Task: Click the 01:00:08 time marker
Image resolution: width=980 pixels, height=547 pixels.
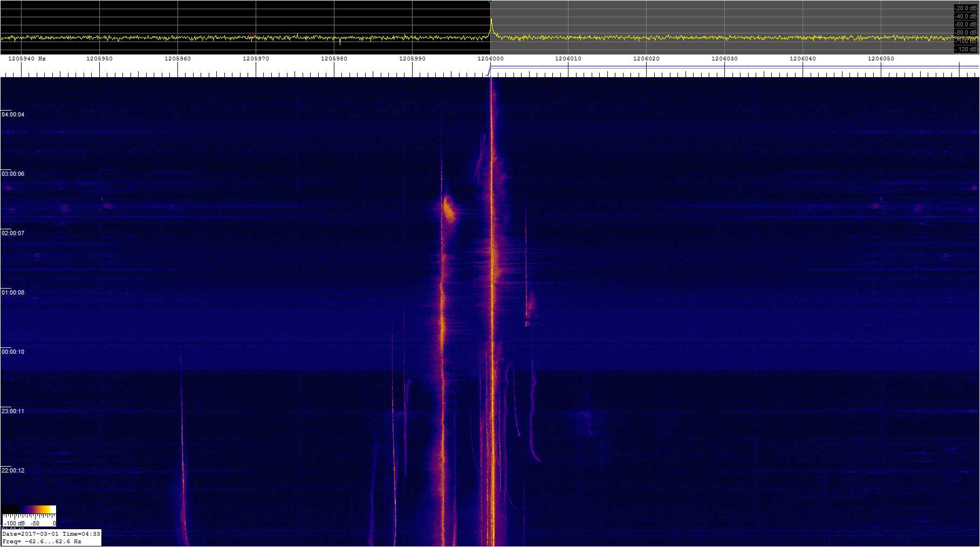Action: coord(13,292)
